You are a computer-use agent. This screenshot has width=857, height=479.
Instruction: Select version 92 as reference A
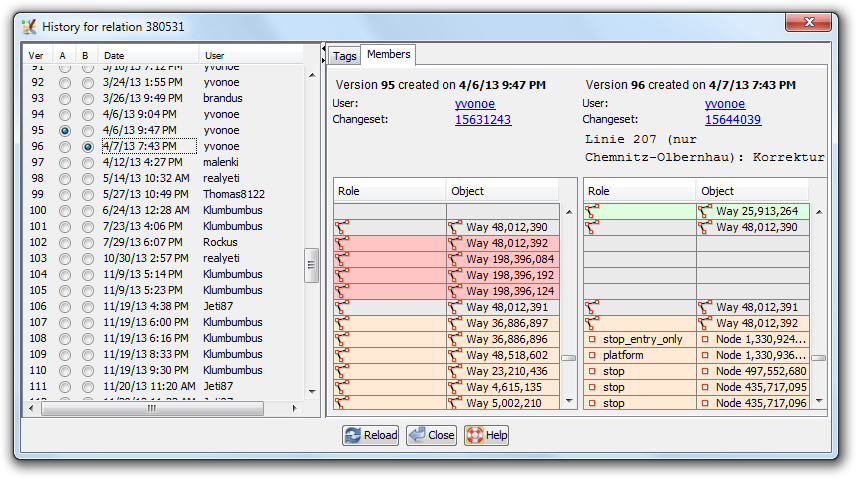(64, 83)
